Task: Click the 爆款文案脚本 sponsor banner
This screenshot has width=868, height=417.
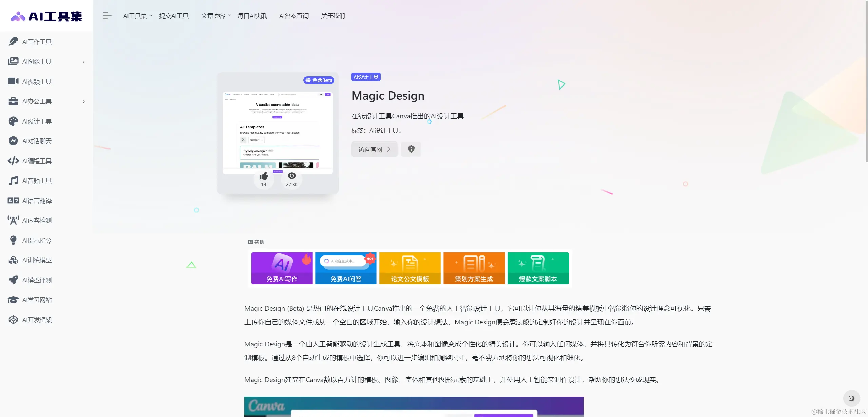Action: click(538, 268)
